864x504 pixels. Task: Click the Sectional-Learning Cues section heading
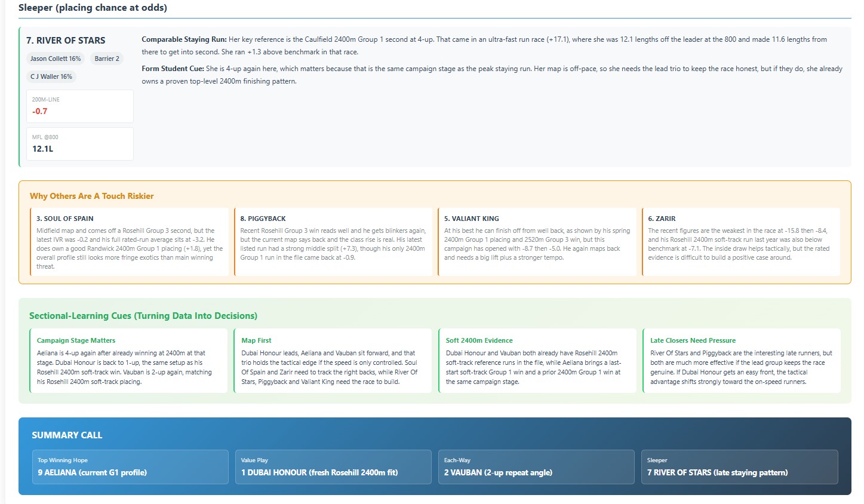(143, 316)
